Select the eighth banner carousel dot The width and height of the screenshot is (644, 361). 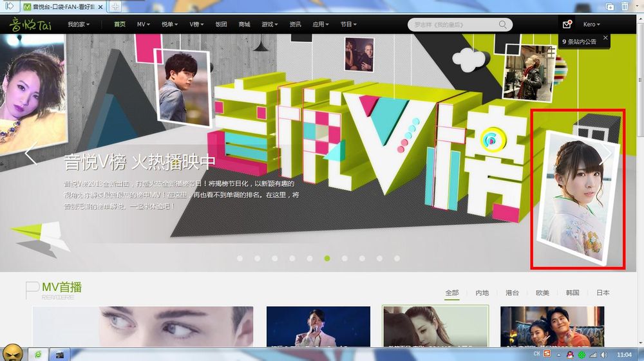(x=362, y=259)
